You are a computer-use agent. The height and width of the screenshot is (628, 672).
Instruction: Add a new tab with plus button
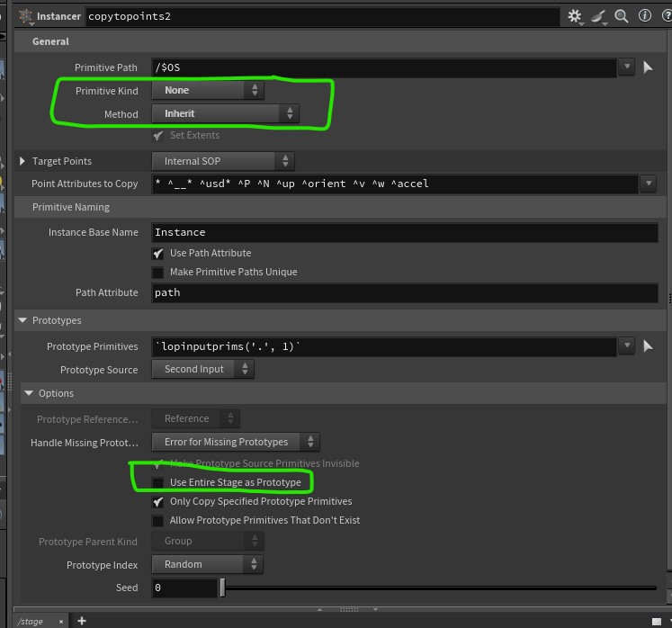pos(82,621)
